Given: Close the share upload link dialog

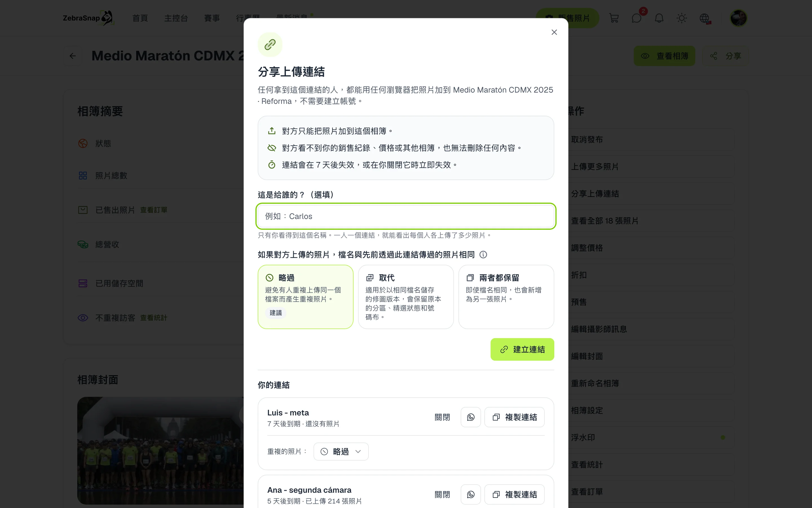Looking at the screenshot, I should [x=554, y=32].
